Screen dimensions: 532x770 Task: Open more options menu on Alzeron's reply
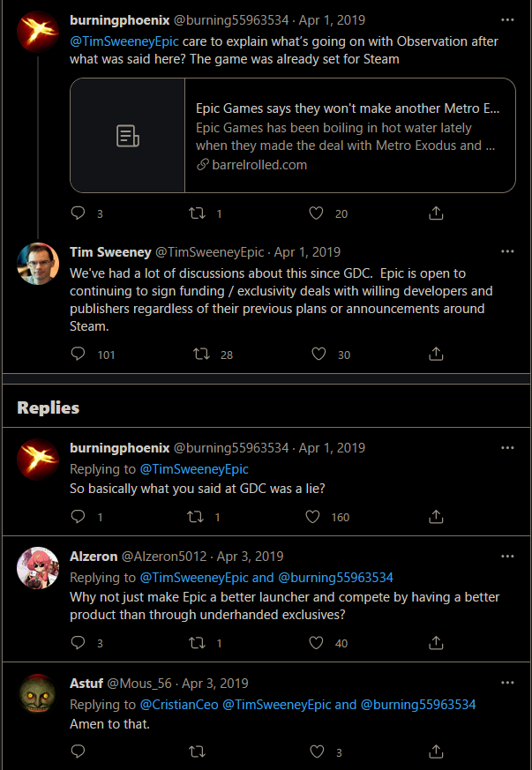tap(507, 557)
